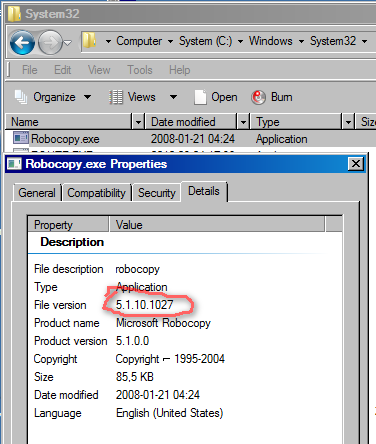The width and height of the screenshot is (376, 444).
Task: Click the System32 folder icon in title bar
Action: (14, 14)
